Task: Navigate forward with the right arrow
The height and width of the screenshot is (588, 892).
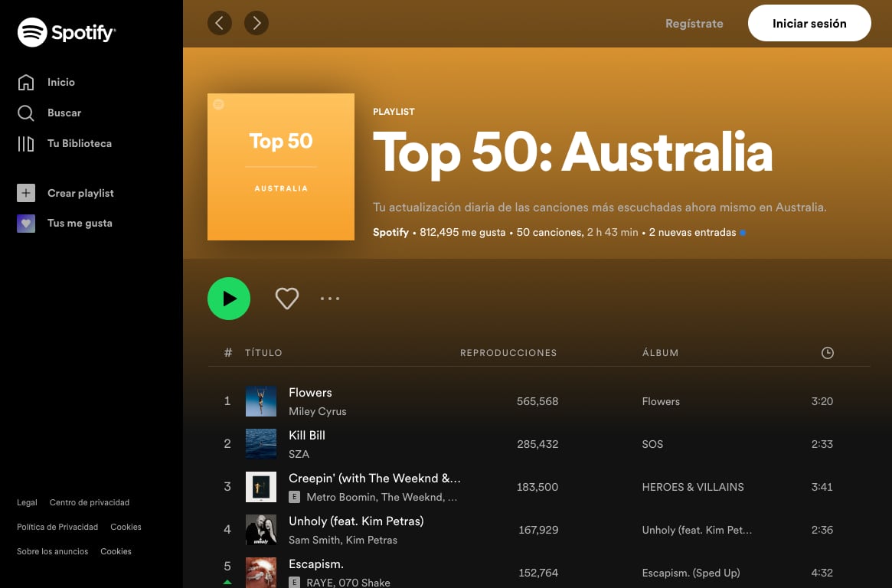Action: 256,23
